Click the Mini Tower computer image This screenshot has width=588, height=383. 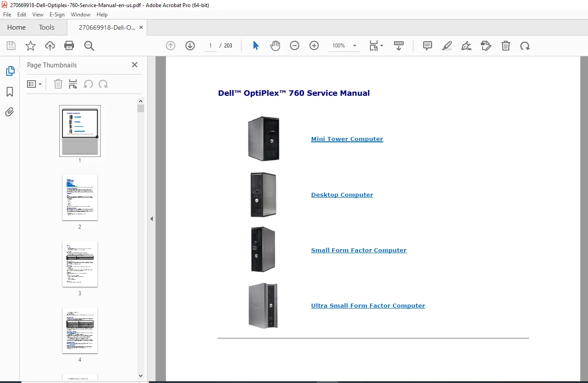coord(264,139)
